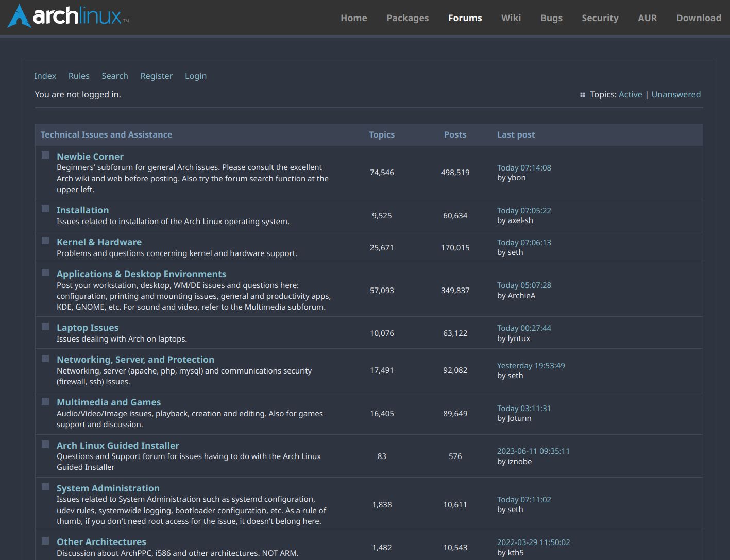Click the Networking, Server, and Protection status icon
The height and width of the screenshot is (560, 730).
(x=45, y=359)
